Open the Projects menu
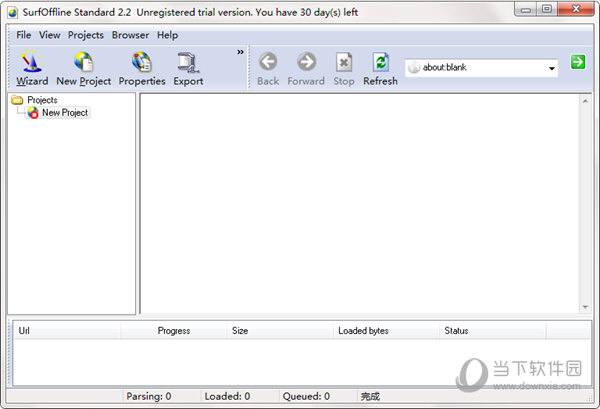This screenshot has width=600, height=409. (x=86, y=35)
